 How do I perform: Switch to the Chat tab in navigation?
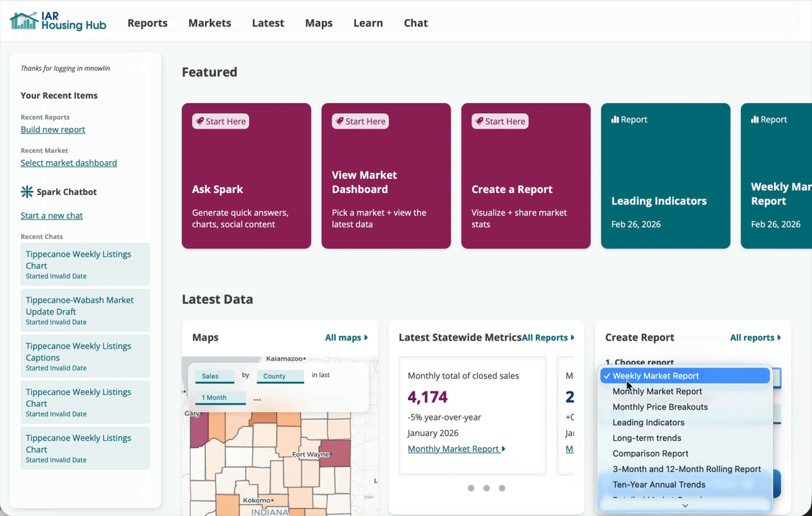[415, 22]
